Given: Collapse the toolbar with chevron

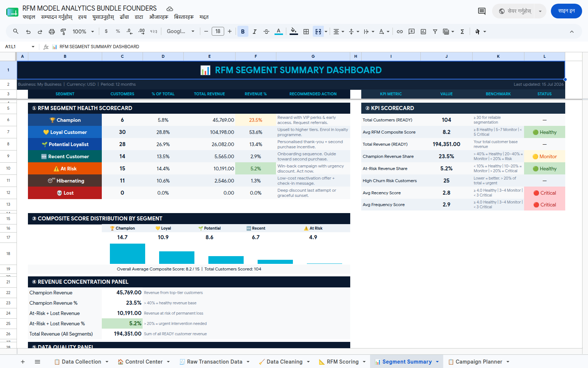Looking at the screenshot, I should [x=572, y=32].
